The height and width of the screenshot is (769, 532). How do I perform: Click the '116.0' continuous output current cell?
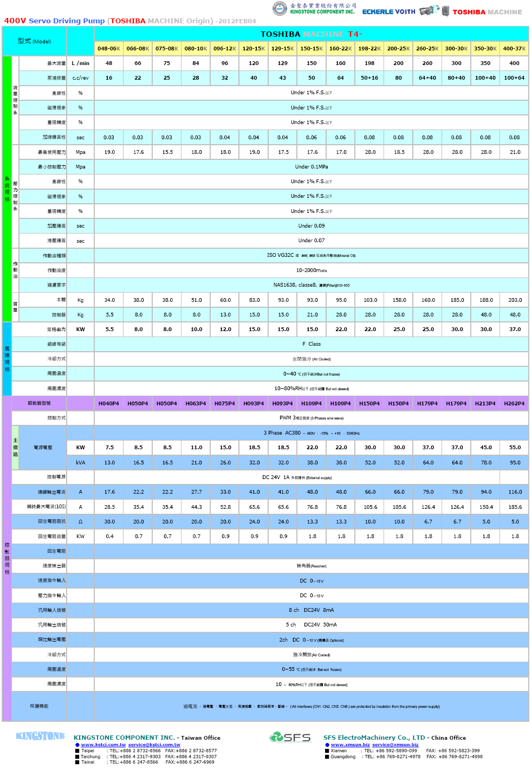point(514,492)
